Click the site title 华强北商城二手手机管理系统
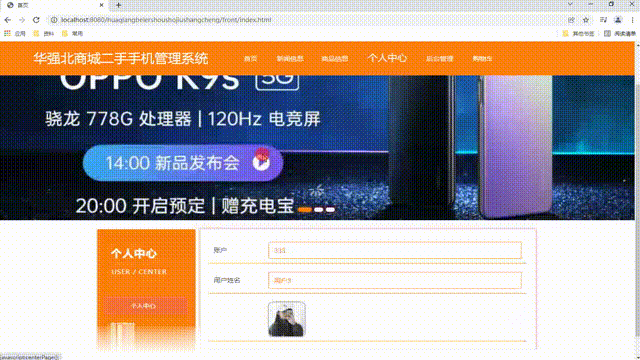Image resolution: width=640 pixels, height=360 pixels. coord(121,58)
